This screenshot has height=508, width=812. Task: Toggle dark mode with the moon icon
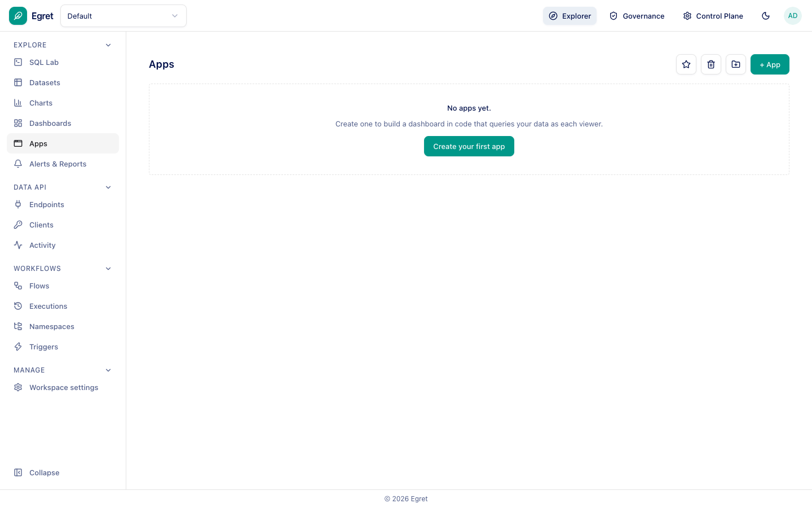coord(766,16)
